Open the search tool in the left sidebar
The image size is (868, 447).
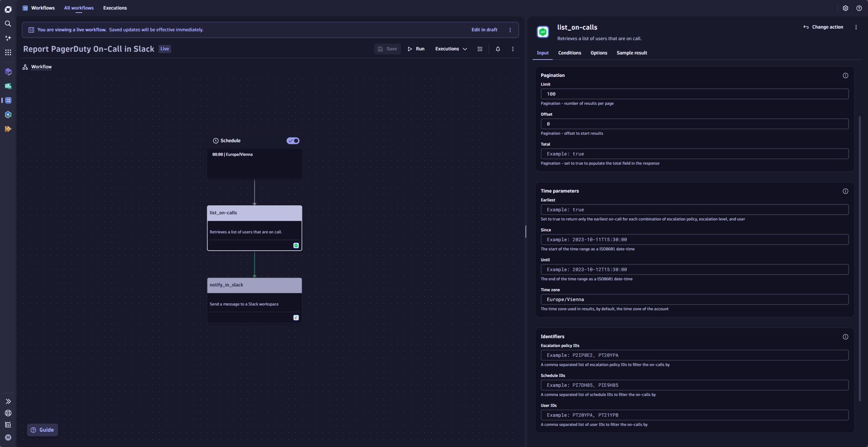click(8, 24)
